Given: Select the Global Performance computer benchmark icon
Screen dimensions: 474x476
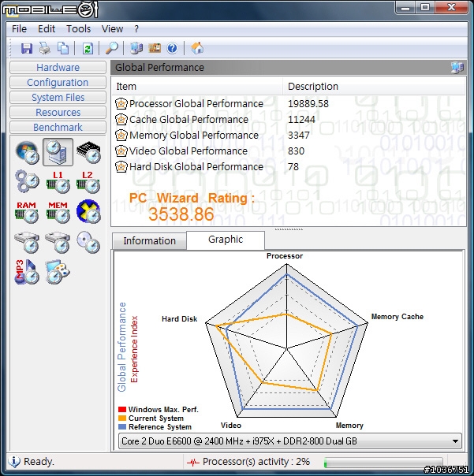Looking at the screenshot, I should coord(58,152).
